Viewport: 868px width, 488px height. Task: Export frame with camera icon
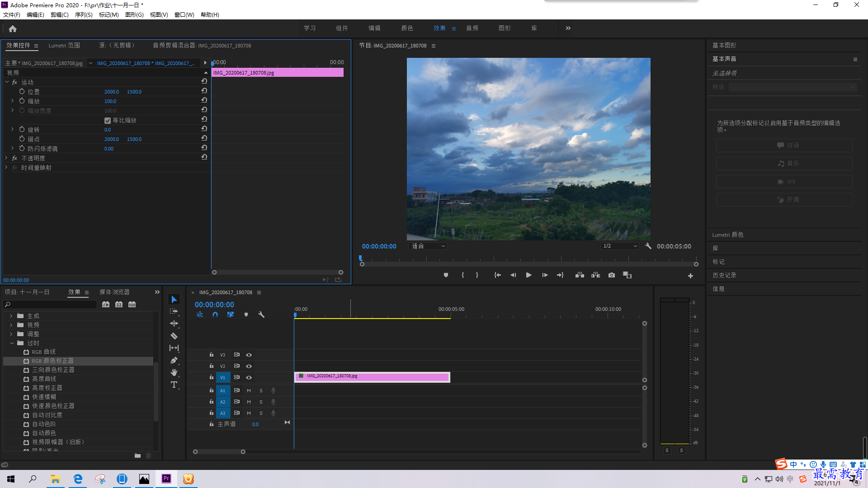click(x=611, y=275)
